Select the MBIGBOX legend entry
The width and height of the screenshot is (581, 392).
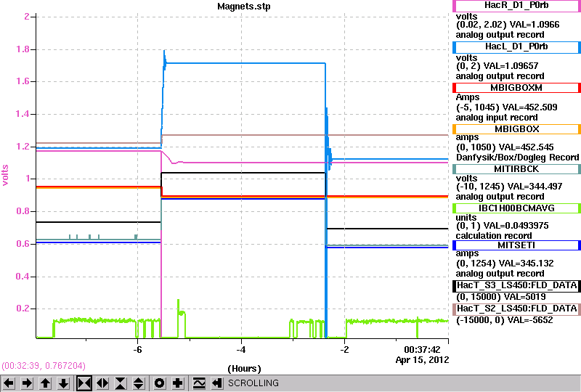pyautogui.click(x=516, y=129)
